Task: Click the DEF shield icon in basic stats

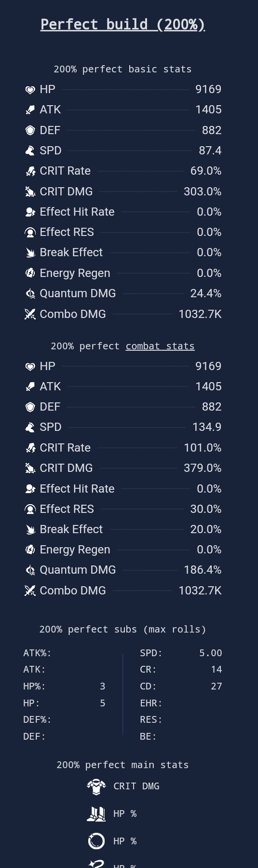Action: click(30, 130)
